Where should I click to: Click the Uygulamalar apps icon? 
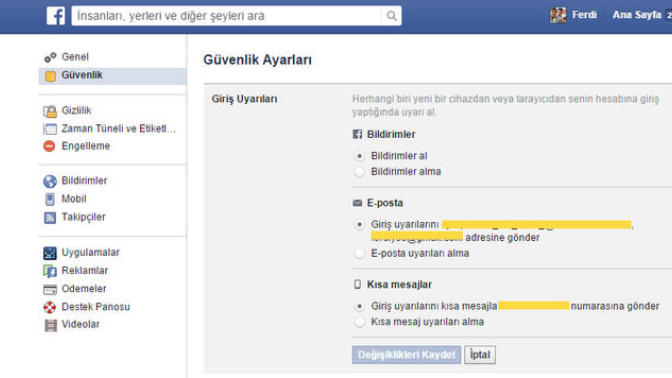pyautogui.click(x=50, y=253)
